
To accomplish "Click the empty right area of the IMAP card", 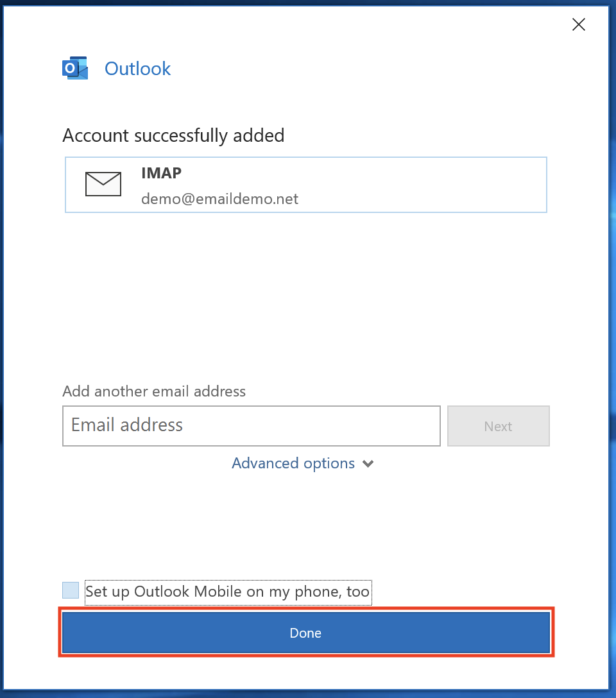I will [423, 185].
